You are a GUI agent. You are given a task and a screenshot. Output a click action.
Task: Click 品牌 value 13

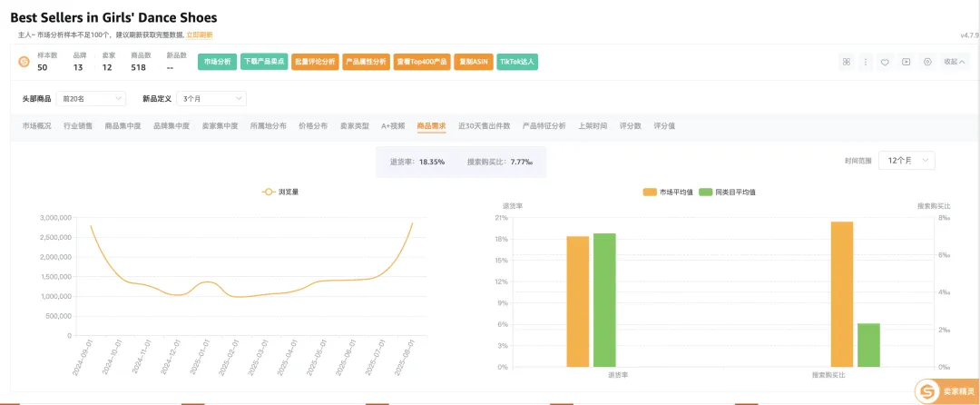point(78,67)
